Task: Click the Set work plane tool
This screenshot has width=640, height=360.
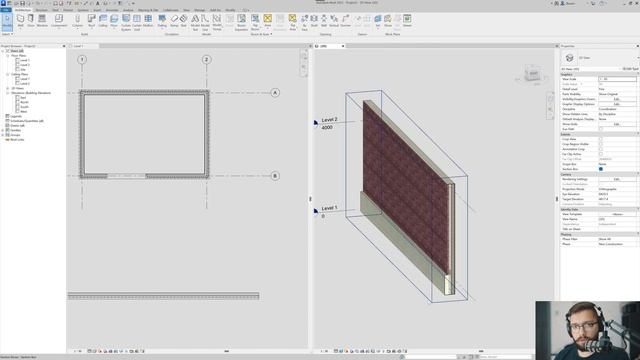Action: point(378,21)
